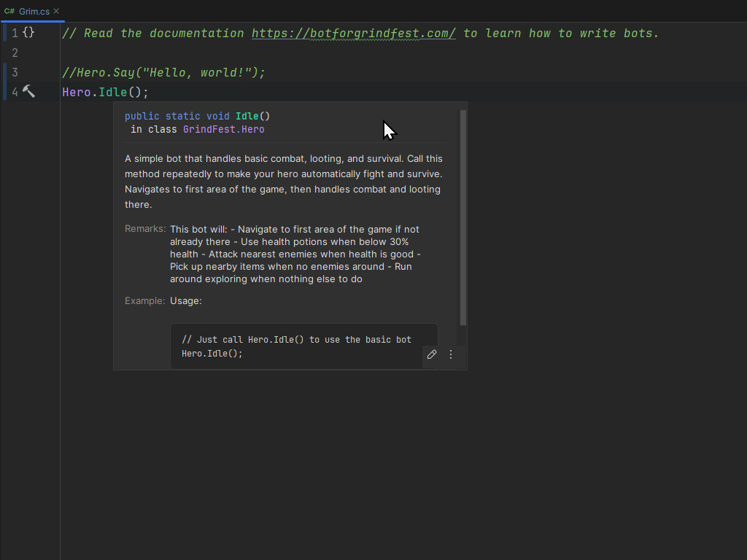Open the pencil edit icon on the code example

(431, 354)
